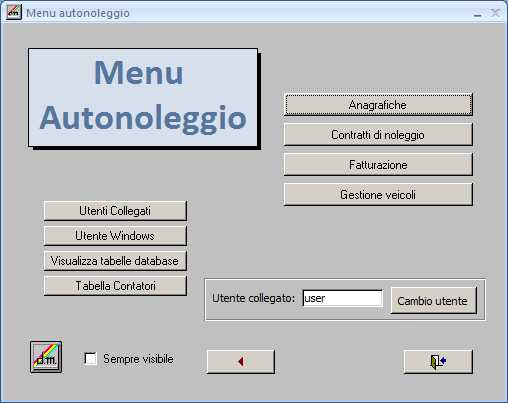This screenshot has width=508, height=403.
Task: Open the rainbow dm logo button
Action: click(46, 357)
